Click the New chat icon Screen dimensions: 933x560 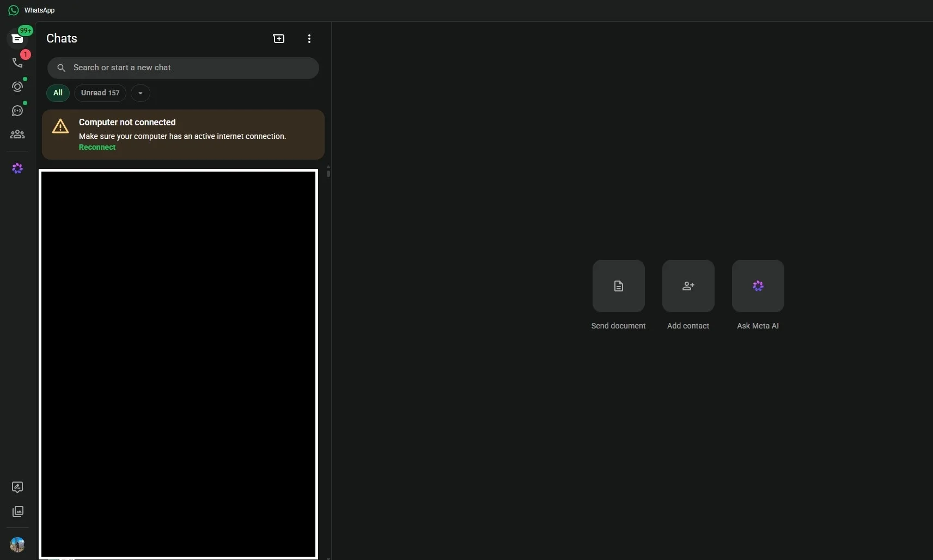[x=278, y=39]
